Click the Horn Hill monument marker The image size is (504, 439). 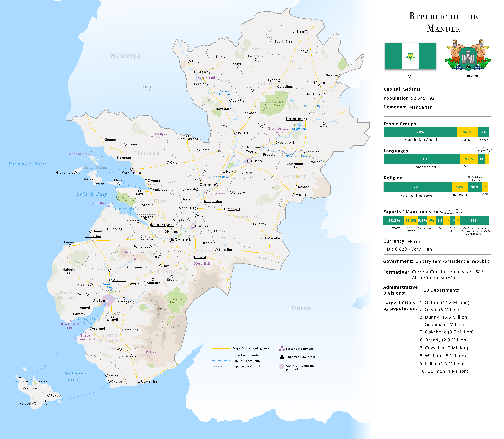click(202, 267)
